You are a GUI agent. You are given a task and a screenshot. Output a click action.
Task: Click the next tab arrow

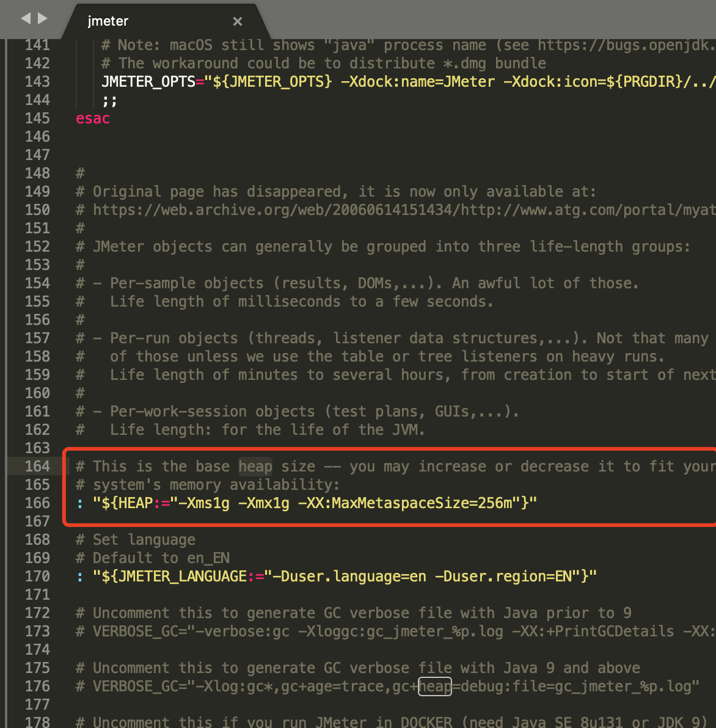click(43, 18)
